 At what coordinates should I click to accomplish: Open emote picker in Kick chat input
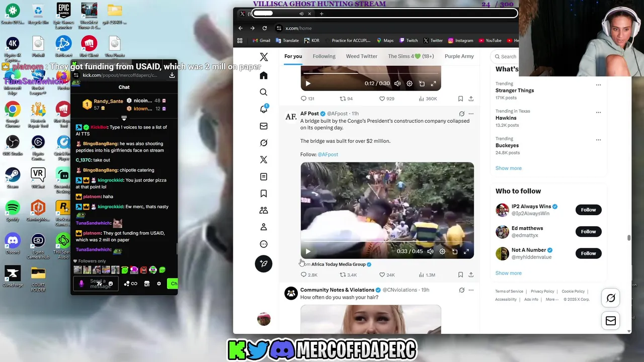pos(111,284)
